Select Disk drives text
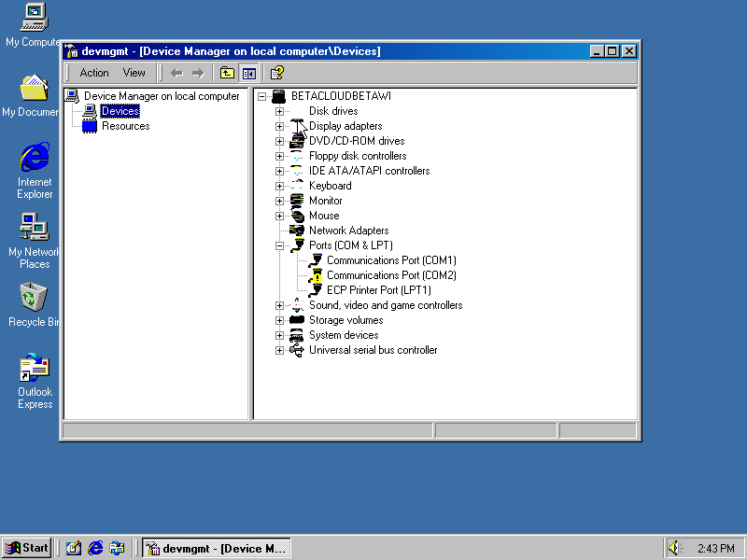The image size is (747, 560). pyautogui.click(x=333, y=111)
